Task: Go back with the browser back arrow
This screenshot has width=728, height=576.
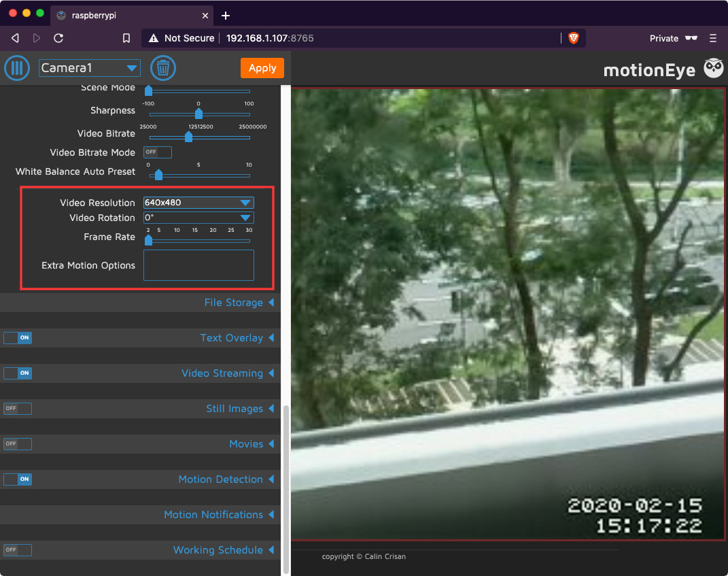Action: [x=16, y=38]
